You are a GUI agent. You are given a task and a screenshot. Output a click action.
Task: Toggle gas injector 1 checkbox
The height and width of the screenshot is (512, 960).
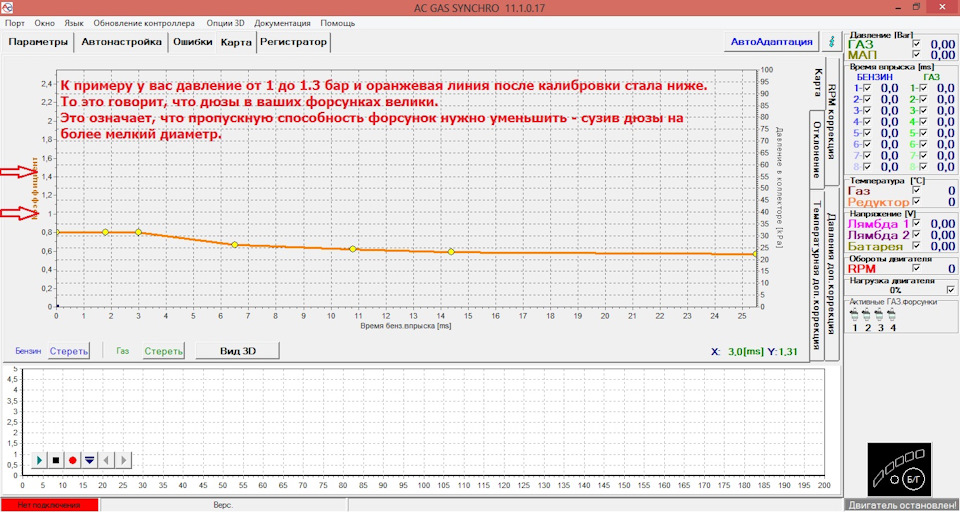[923, 88]
